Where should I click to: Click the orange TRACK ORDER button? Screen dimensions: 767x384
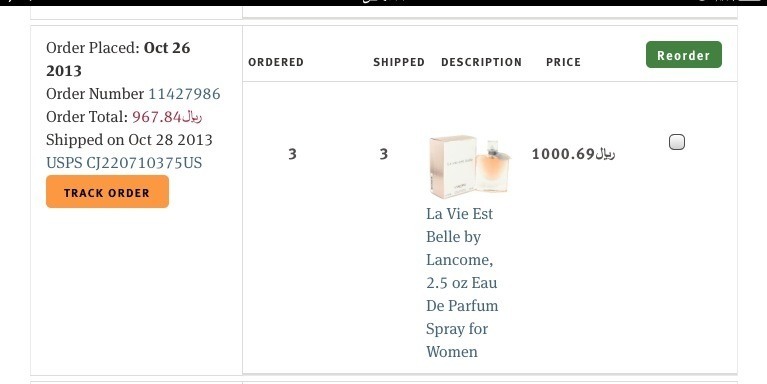point(107,192)
